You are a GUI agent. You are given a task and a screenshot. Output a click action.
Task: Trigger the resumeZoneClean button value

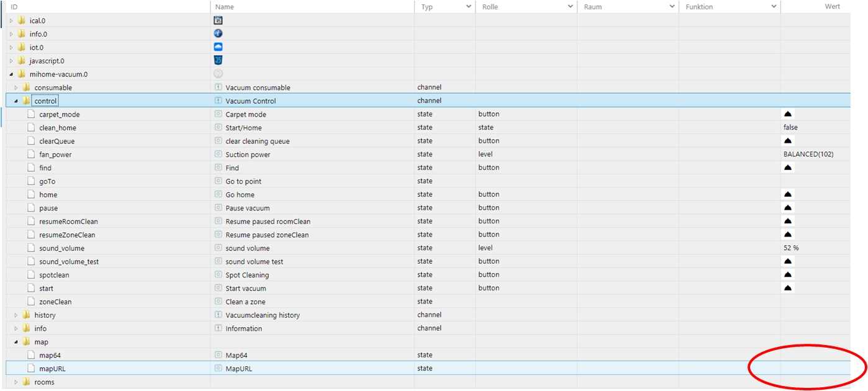[x=788, y=235]
